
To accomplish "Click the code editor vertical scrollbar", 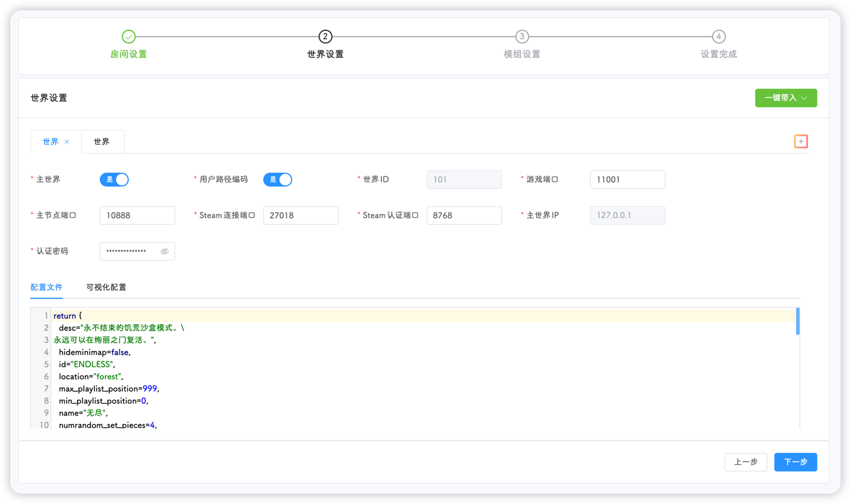I will tap(798, 322).
